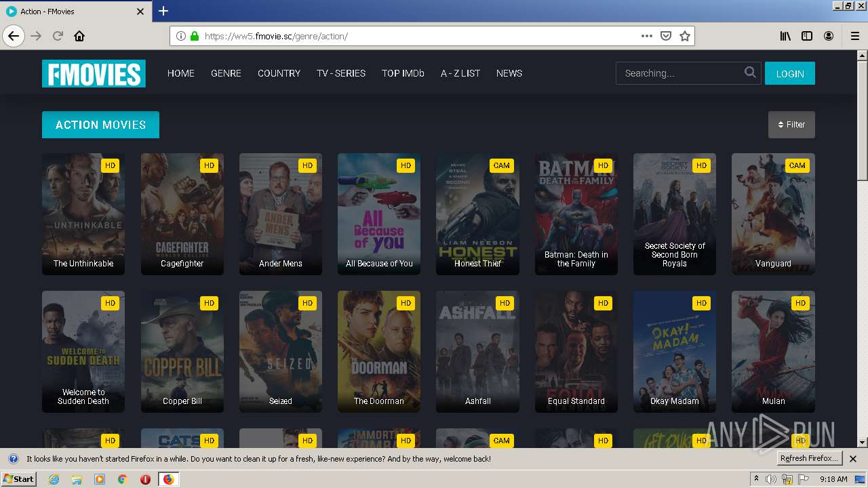This screenshot has width=868, height=488.
Task: Open the A - Z LIST page
Action: click(x=460, y=73)
